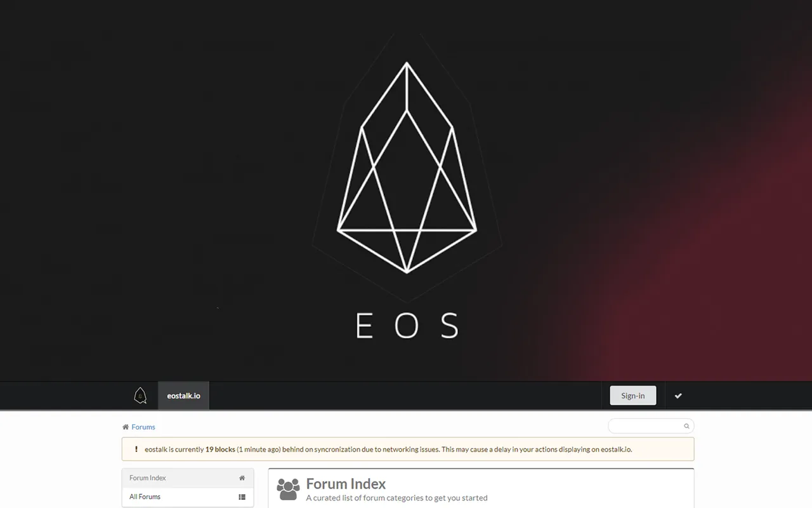Click the "A curated list of forum categories" subtitle
This screenshot has height=508, width=812.
coord(396,498)
